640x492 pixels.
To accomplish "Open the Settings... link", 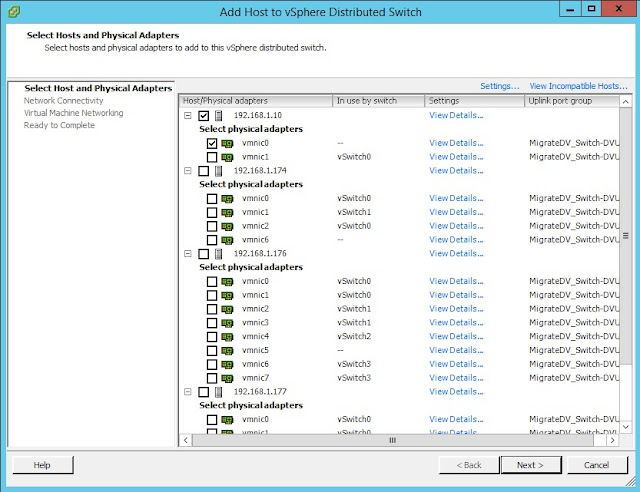I will click(x=500, y=86).
